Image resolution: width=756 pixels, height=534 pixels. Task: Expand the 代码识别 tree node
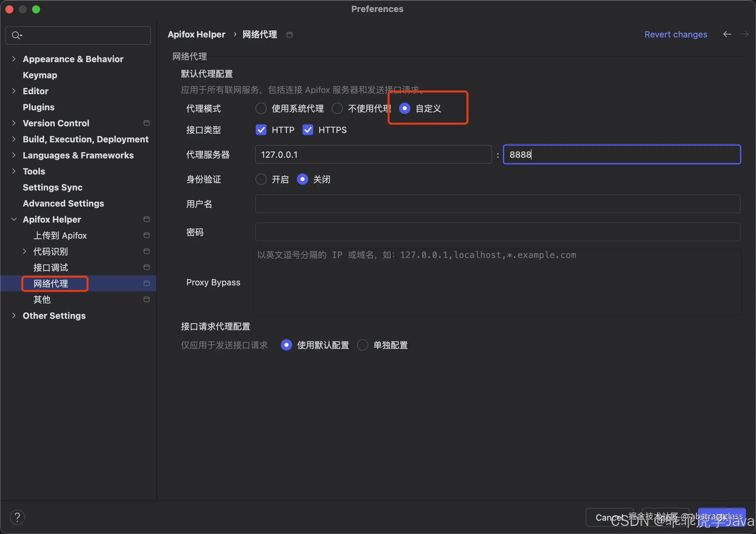click(25, 251)
